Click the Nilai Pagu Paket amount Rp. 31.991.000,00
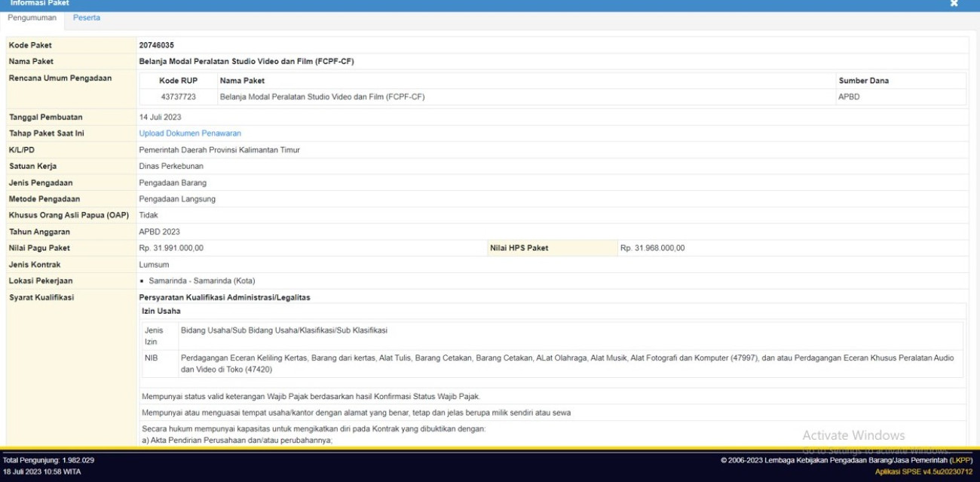The image size is (980, 482). [171, 248]
